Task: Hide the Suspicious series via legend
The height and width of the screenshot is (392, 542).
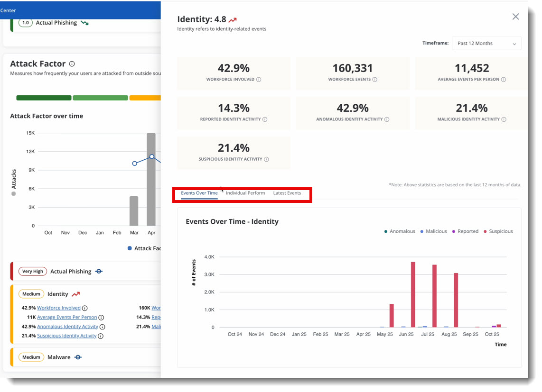Action: point(498,231)
